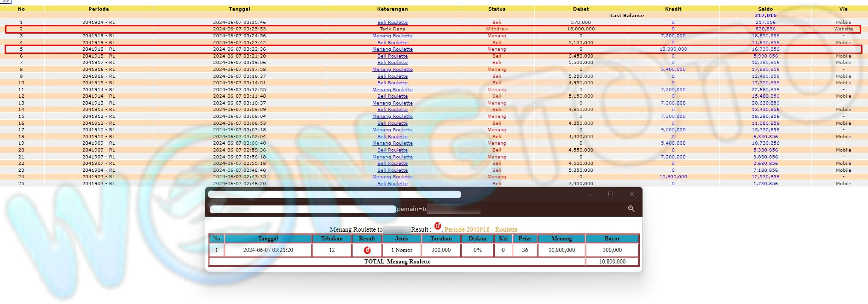Click the red 12 ball beside 'Result :' heading
868x304 pixels.
438,226
